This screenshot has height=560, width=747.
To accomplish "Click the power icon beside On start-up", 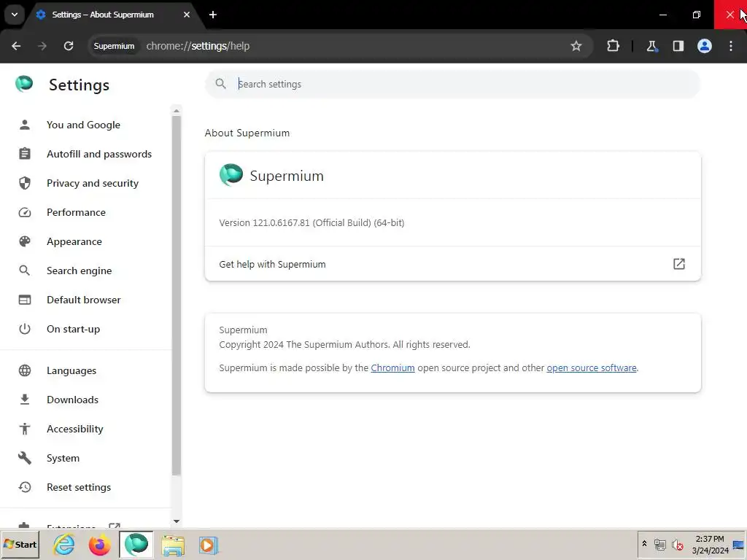I will (25, 329).
